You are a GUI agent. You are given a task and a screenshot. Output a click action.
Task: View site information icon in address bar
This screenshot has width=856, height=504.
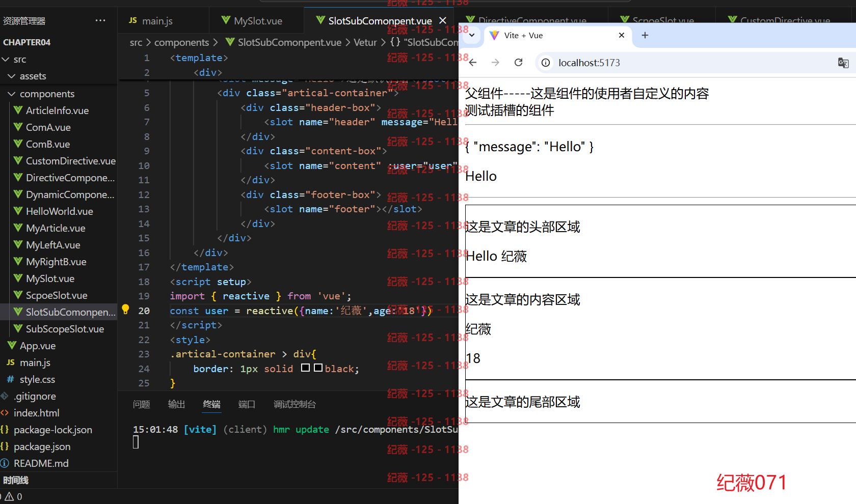(546, 63)
